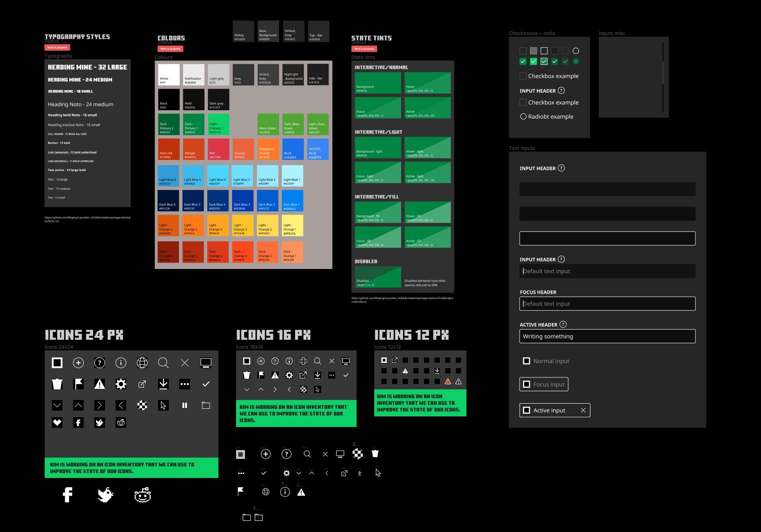The width and height of the screenshot is (761, 532).
Task: Click the globe icon in the Icons 24x24 panel
Action: click(x=142, y=363)
